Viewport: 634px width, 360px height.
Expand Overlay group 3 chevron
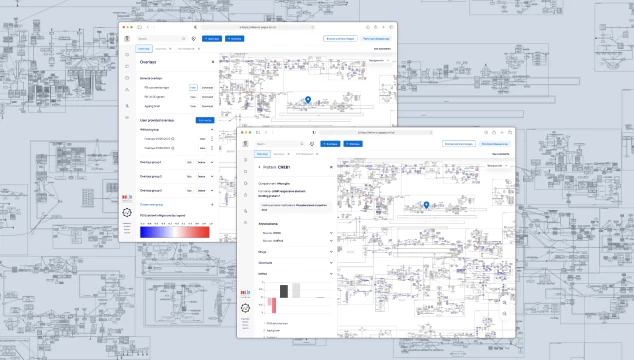point(212,190)
